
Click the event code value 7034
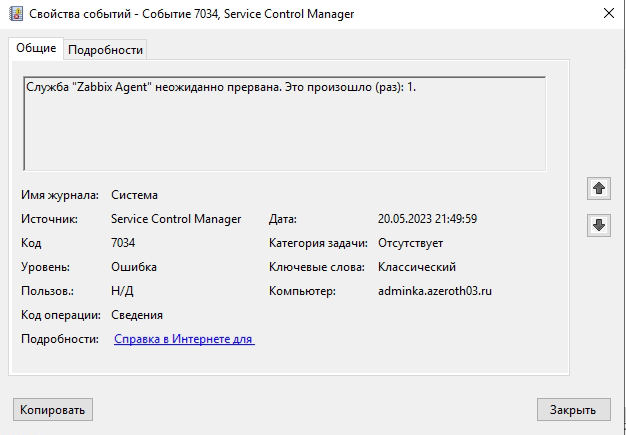point(123,243)
